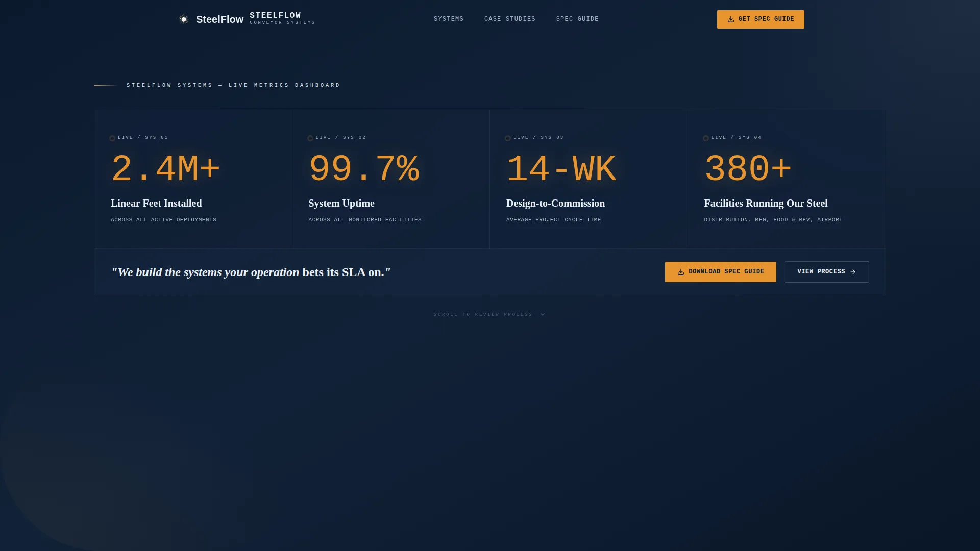Click the SYS_04 live status dot
Viewport: 980px width, 551px height.
point(706,138)
